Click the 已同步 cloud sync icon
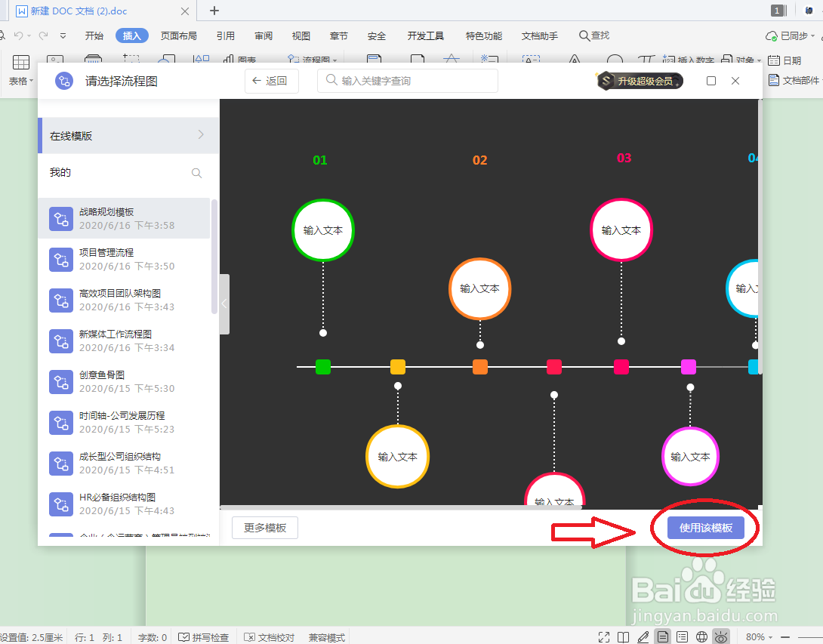This screenshot has height=644, width=823. point(772,35)
